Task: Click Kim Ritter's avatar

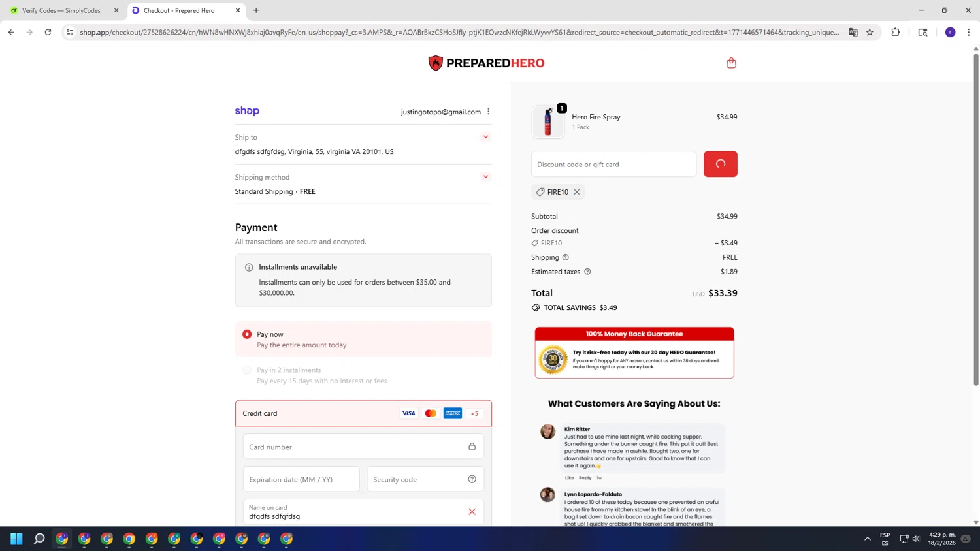Action: pyautogui.click(x=547, y=432)
